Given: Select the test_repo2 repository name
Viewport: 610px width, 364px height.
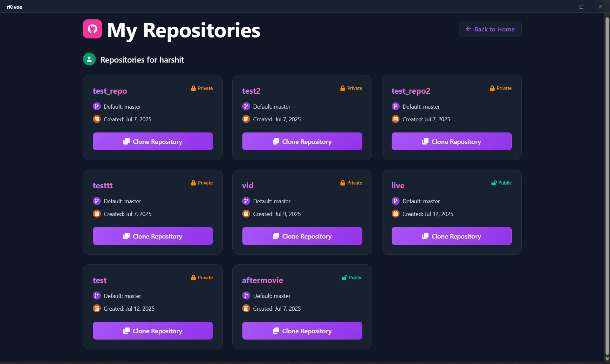Looking at the screenshot, I should pyautogui.click(x=411, y=91).
